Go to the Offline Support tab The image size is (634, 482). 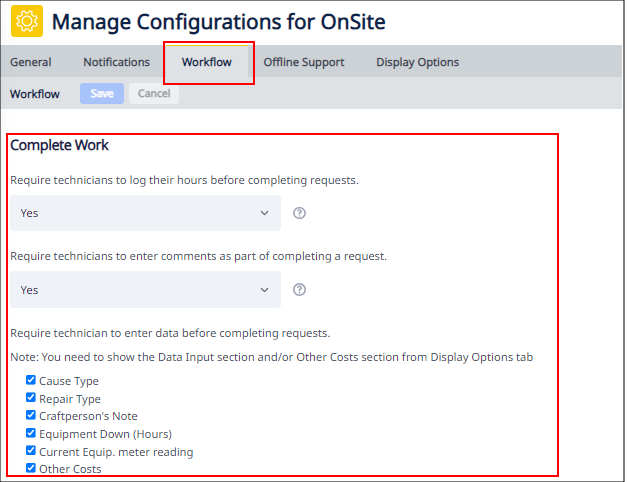(x=303, y=62)
